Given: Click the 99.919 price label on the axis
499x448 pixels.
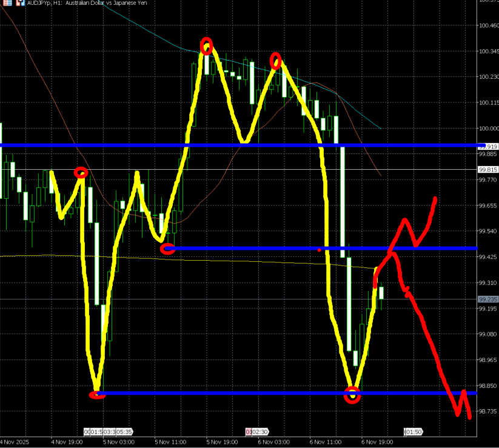Looking at the screenshot, I should [487, 146].
